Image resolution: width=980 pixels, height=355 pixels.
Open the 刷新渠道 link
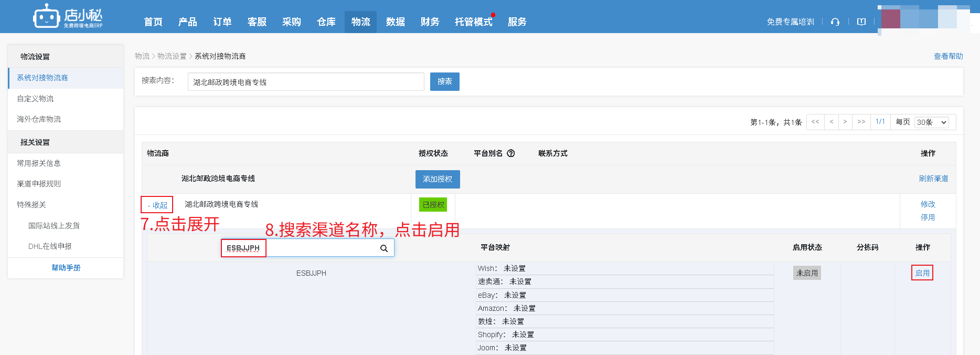[x=933, y=179]
